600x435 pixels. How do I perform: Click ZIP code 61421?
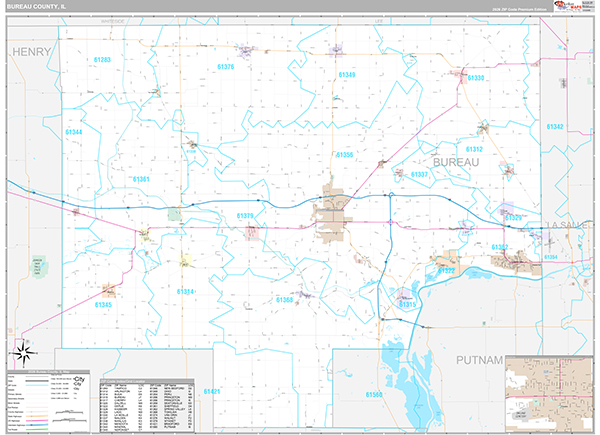pyautogui.click(x=212, y=392)
